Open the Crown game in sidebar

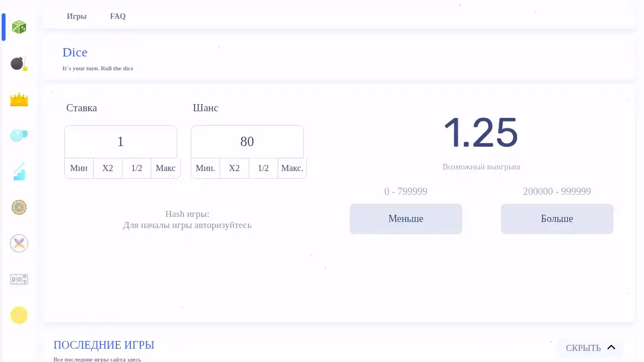point(18,99)
